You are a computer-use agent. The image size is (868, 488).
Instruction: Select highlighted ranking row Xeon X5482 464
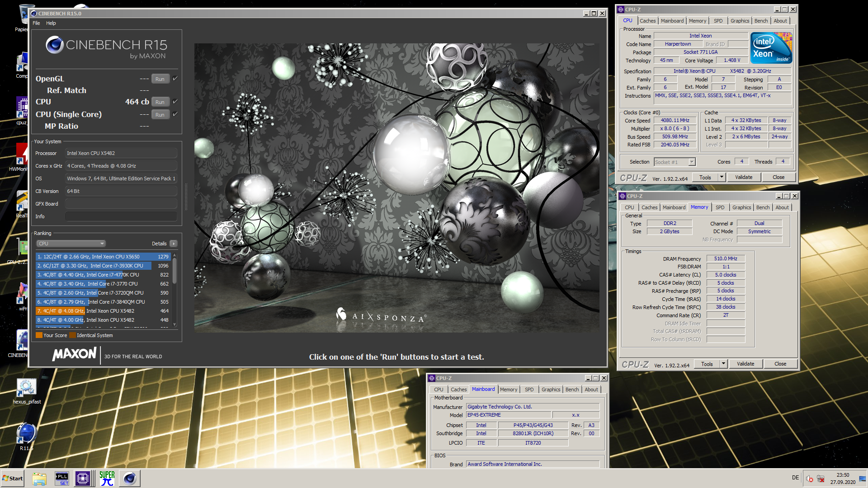click(x=103, y=311)
